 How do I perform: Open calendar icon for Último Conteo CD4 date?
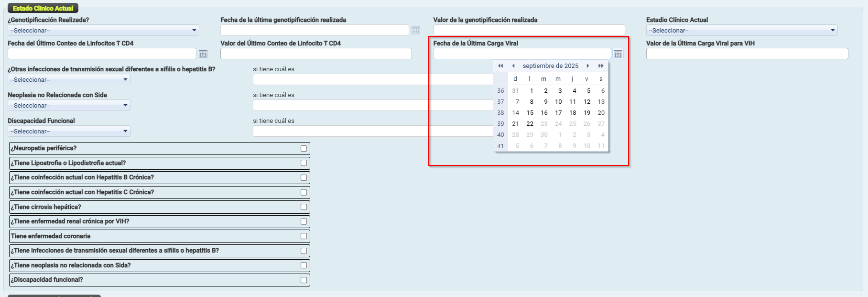pyautogui.click(x=203, y=54)
